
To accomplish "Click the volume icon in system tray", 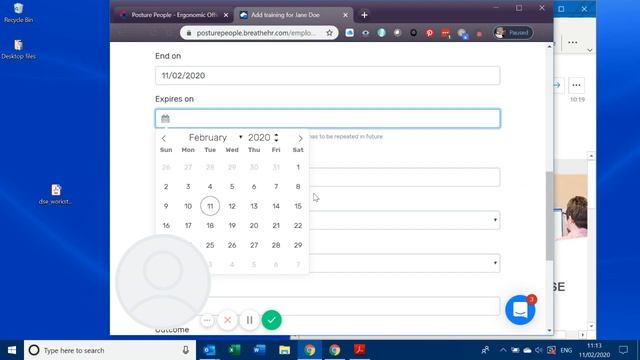I will coord(539,350).
